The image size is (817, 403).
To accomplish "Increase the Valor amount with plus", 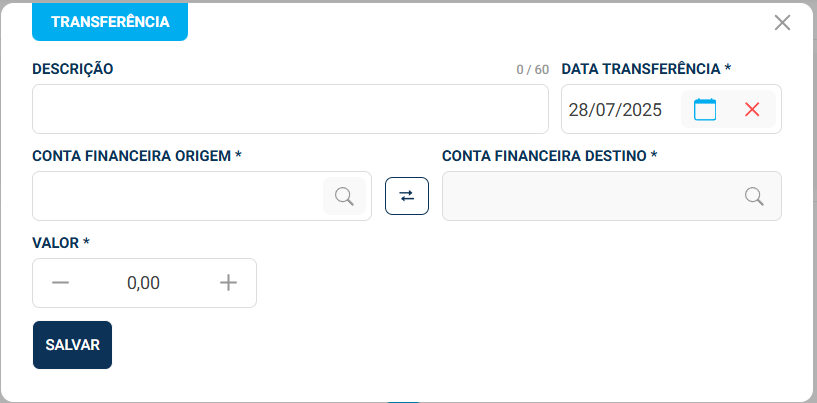I will point(228,283).
